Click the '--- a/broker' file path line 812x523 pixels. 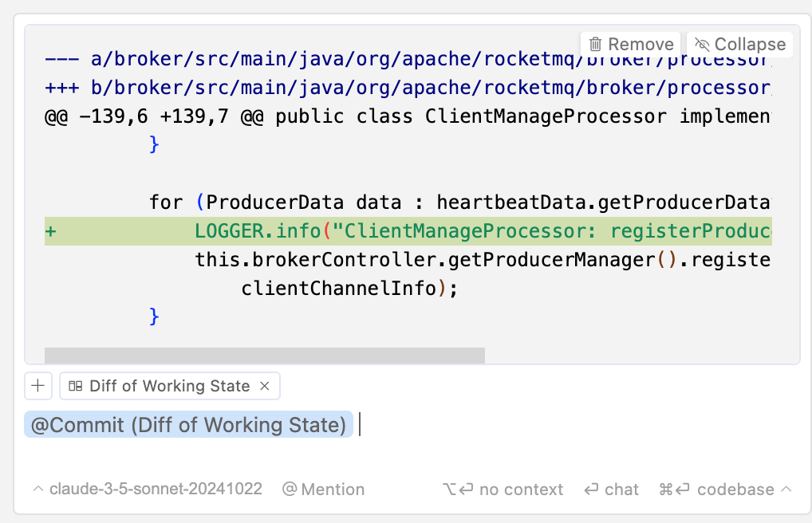click(408, 59)
